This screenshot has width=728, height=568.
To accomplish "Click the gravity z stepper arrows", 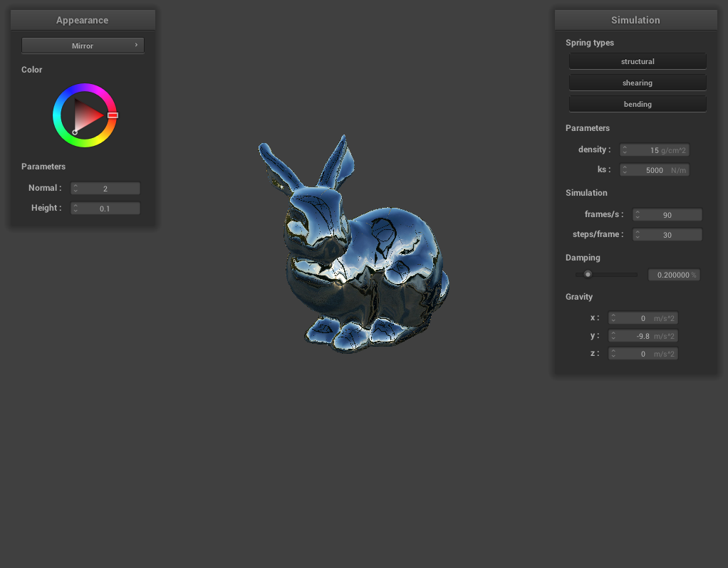I will pos(613,353).
